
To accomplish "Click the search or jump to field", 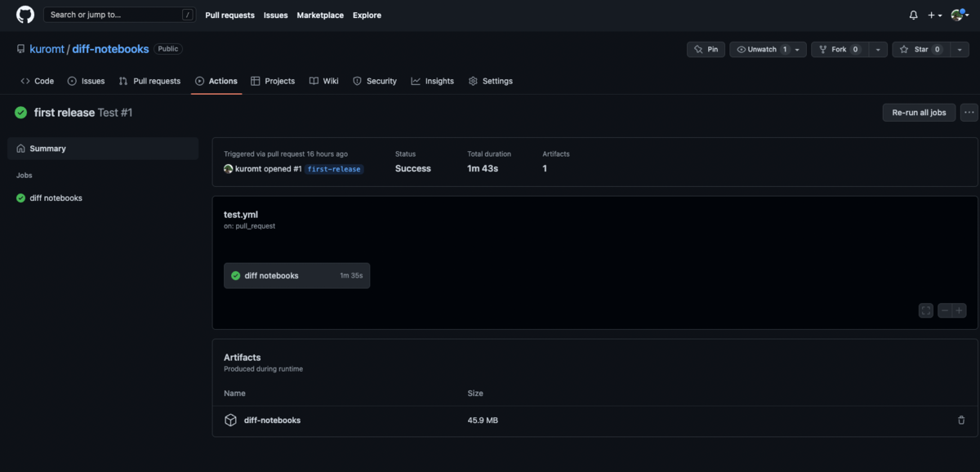I will click(x=119, y=14).
